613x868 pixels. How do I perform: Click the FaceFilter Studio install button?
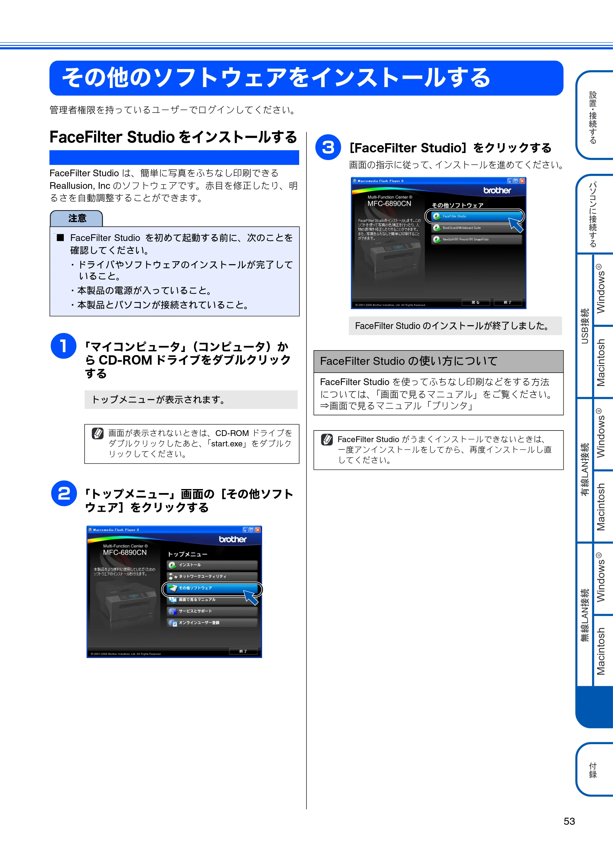point(476,216)
